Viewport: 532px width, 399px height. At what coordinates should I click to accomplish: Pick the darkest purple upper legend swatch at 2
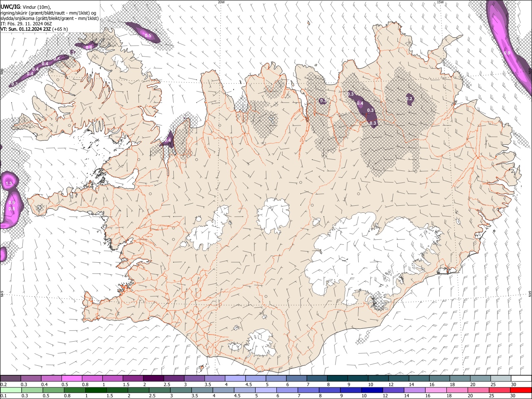coord(153,378)
